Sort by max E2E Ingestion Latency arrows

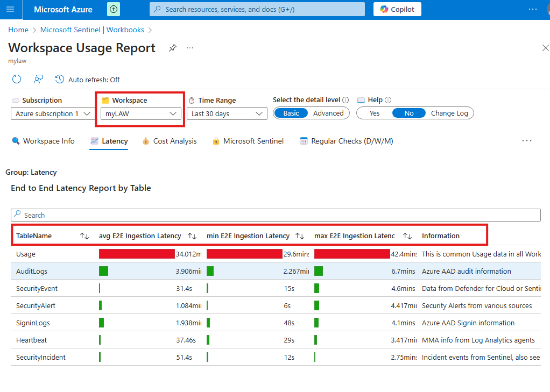point(407,236)
